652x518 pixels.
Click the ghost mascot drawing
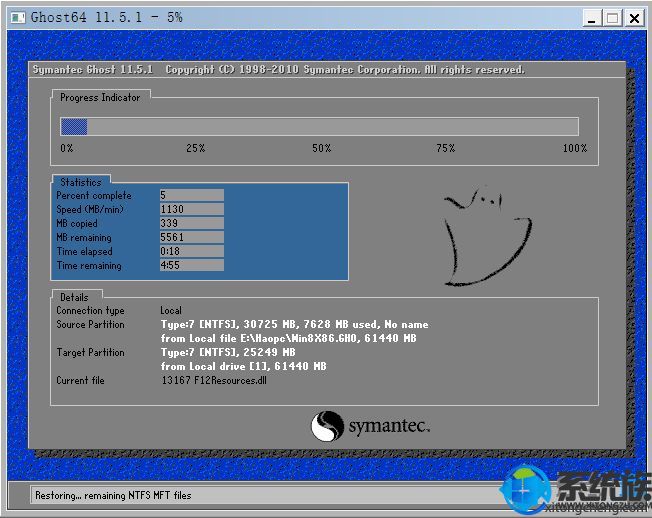click(x=487, y=237)
